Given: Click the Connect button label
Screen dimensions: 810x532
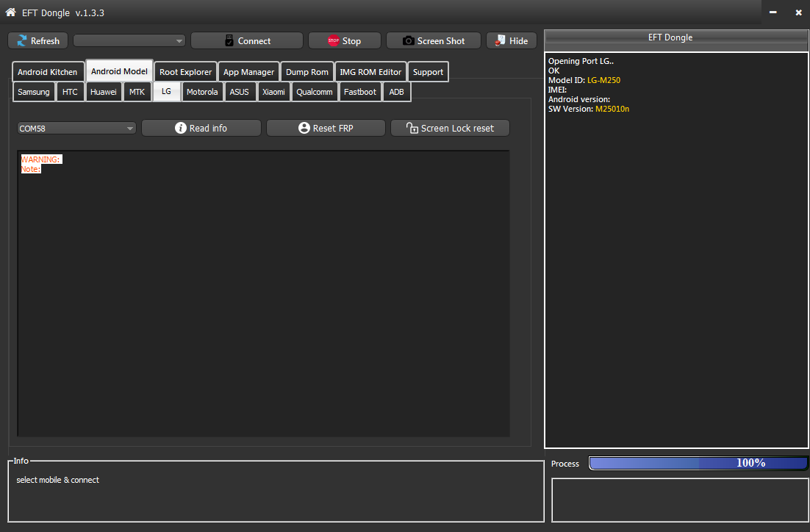Looking at the screenshot, I should click(254, 41).
